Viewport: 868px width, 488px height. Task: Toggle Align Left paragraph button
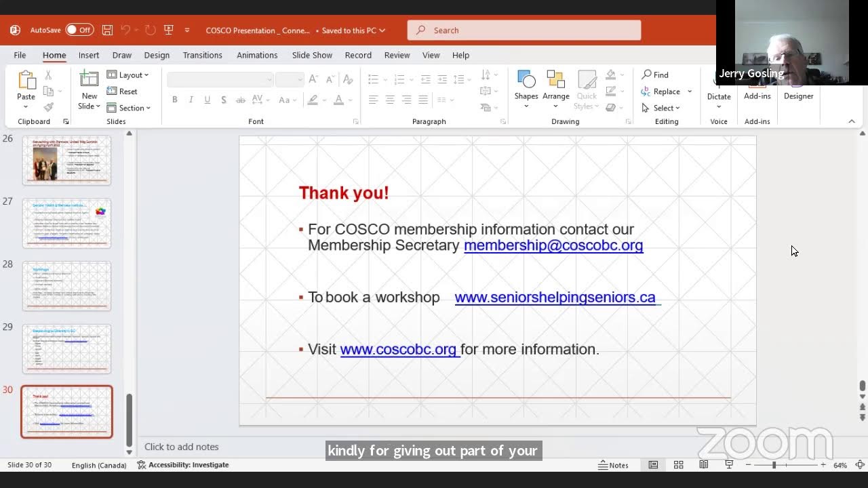[x=374, y=100]
